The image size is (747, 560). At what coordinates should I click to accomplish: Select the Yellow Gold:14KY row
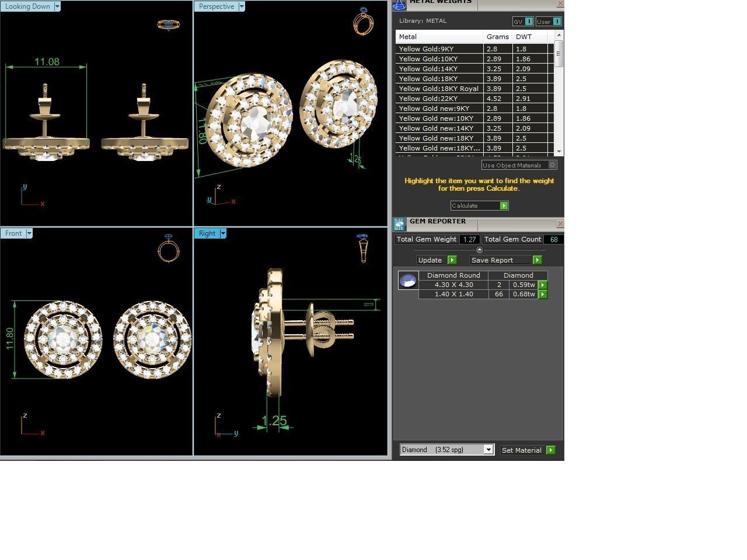[x=474, y=69]
